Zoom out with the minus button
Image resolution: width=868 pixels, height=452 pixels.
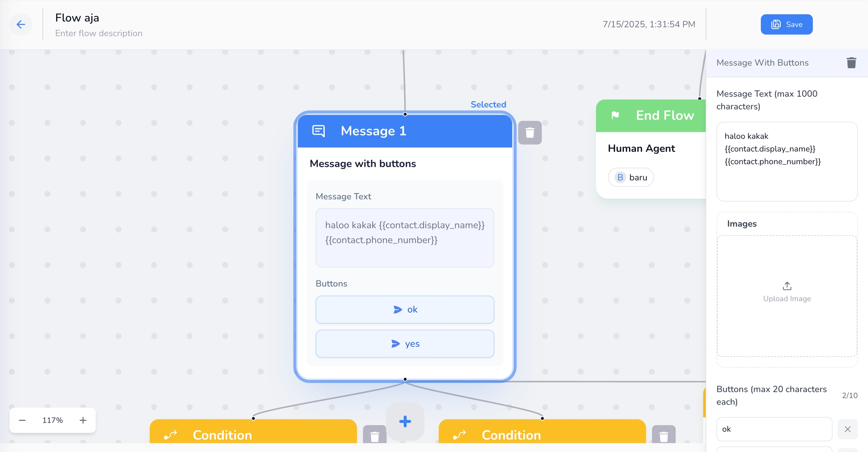pos(22,420)
